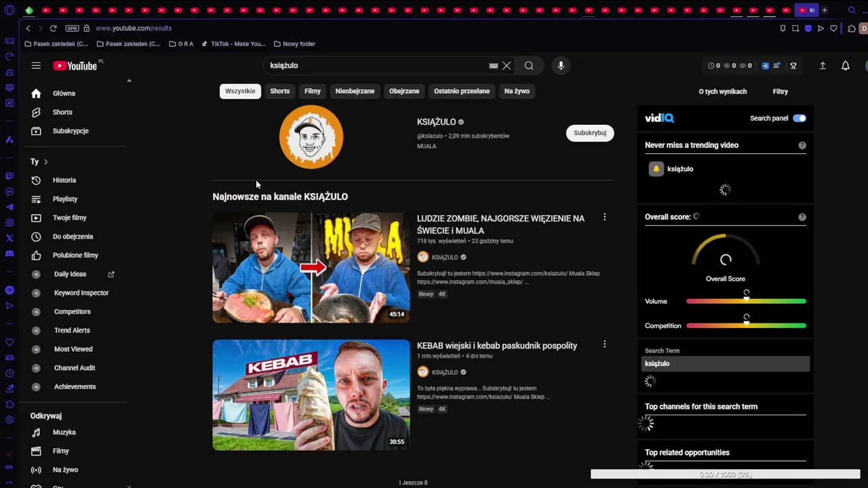Select the Obejrzane filter chip
Image resolution: width=868 pixels, height=488 pixels.
(x=404, y=91)
